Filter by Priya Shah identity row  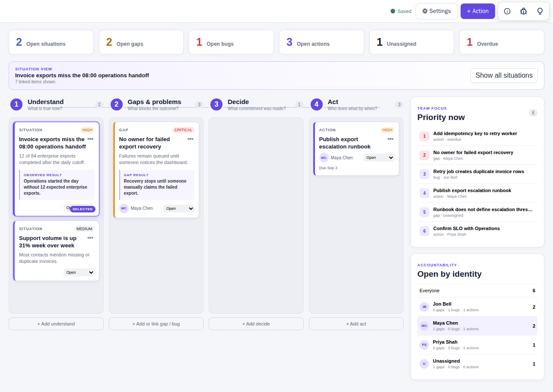(477, 345)
